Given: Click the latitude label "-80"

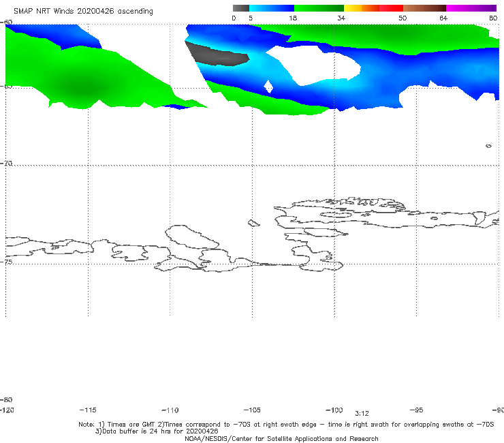Looking at the screenshot, I should 6,399.
